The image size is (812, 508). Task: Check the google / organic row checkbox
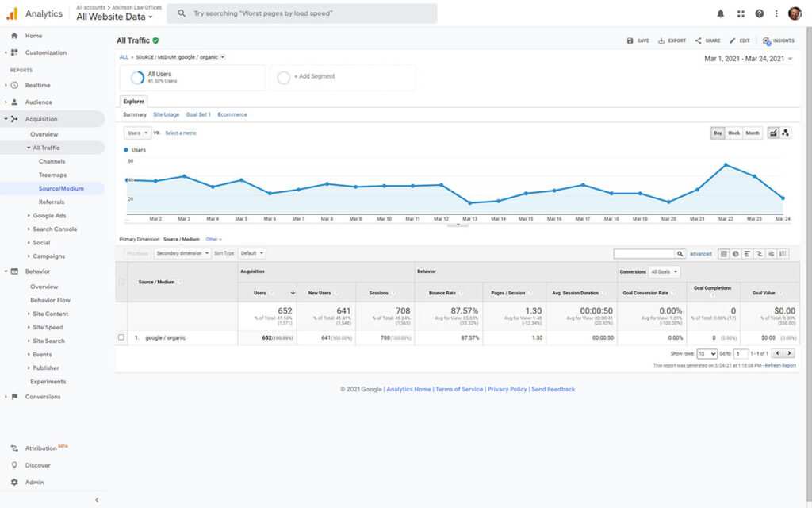[x=121, y=337]
